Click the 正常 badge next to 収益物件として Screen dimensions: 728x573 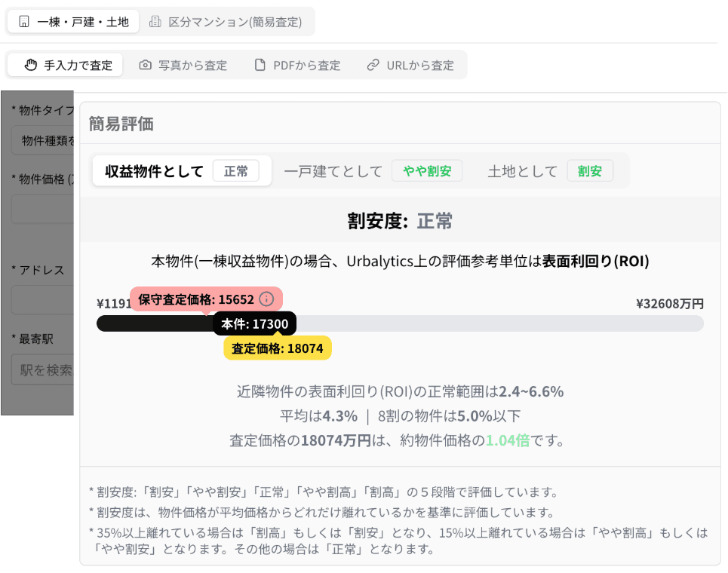(237, 170)
